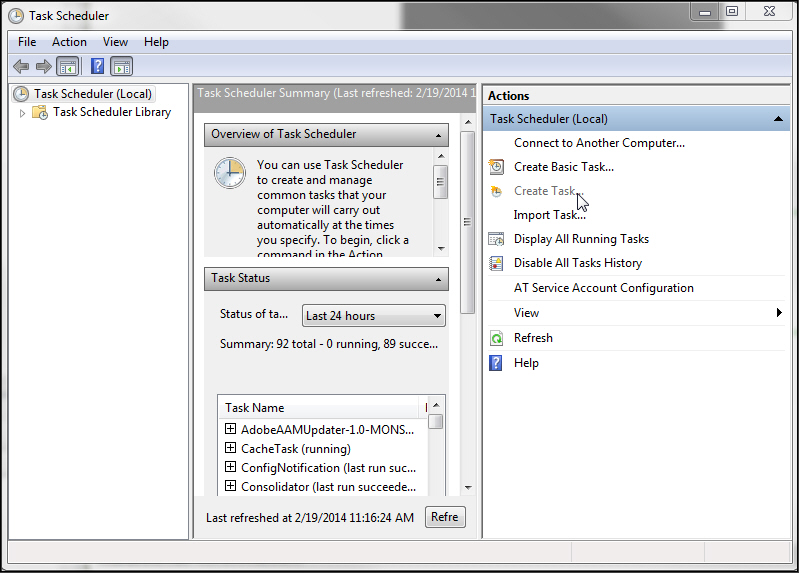
Task: Open the File menu
Action: point(27,42)
